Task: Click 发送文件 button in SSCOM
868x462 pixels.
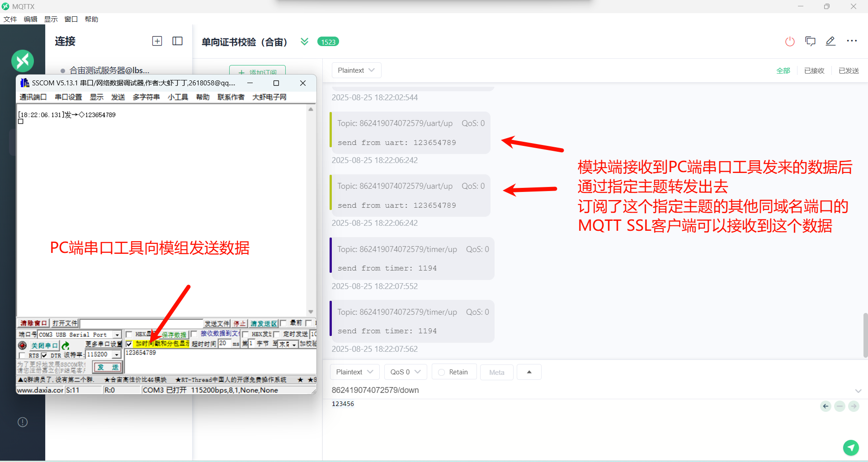Action: (x=217, y=323)
